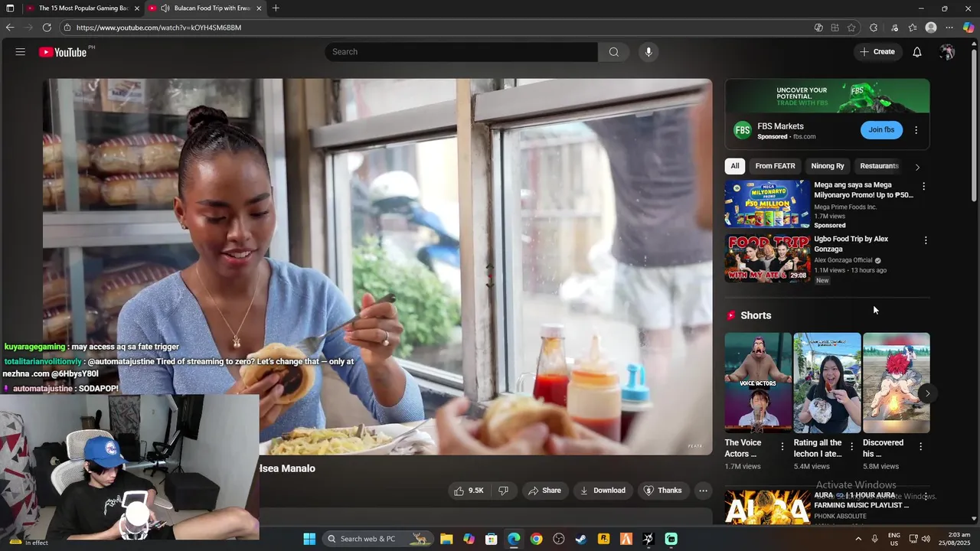Open YouTube notifications bell

point(916,52)
